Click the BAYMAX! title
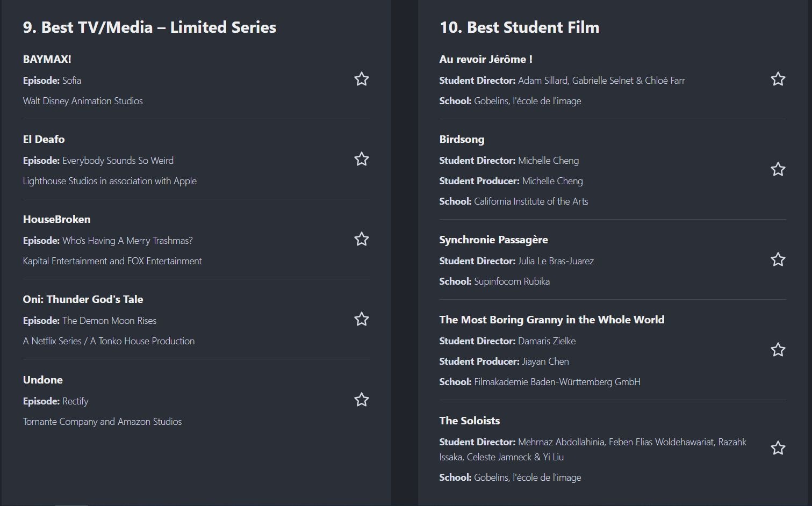812x506 pixels. pyautogui.click(x=47, y=59)
